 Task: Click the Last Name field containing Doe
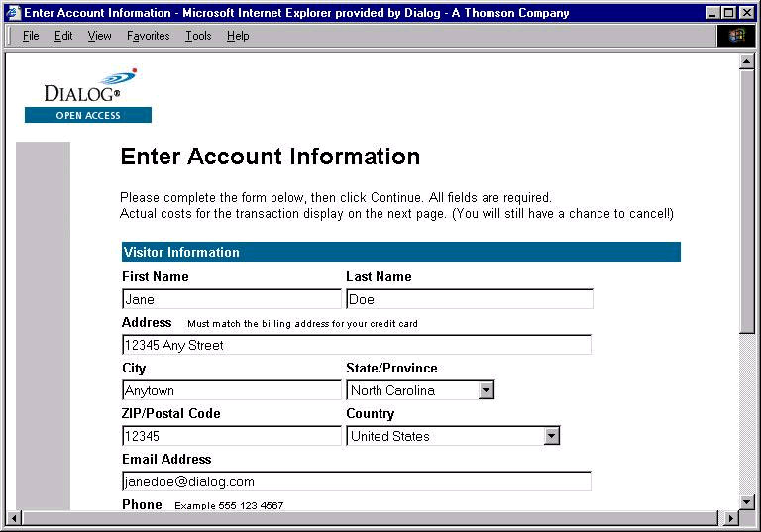tap(470, 299)
